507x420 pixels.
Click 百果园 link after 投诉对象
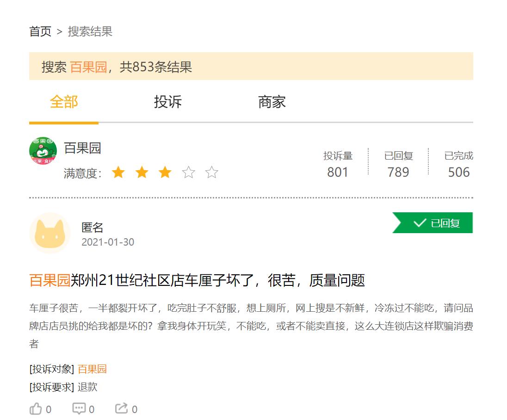(x=92, y=369)
